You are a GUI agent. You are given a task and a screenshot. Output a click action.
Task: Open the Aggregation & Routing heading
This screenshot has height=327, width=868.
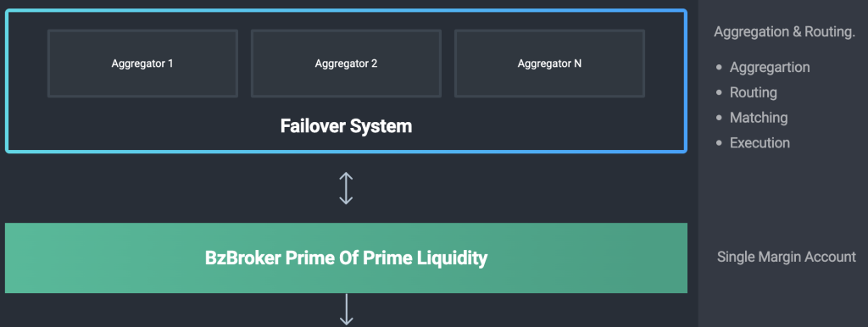[x=784, y=32]
